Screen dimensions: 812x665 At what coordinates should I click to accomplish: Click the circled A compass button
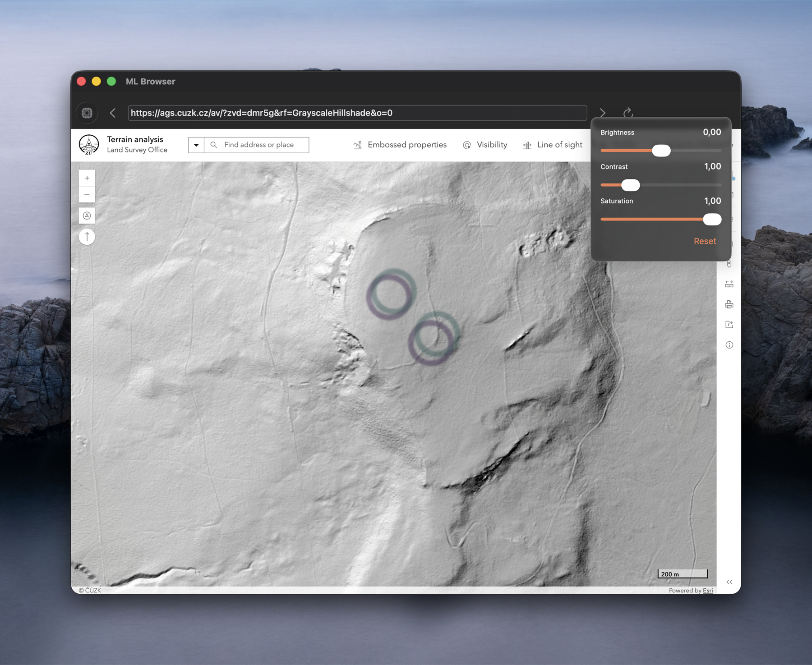pyautogui.click(x=87, y=216)
